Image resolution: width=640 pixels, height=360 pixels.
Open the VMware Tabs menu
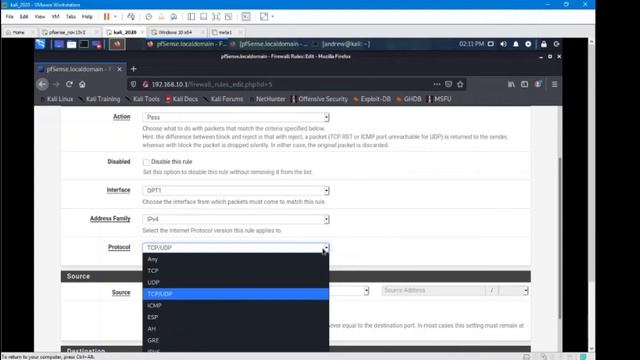71,17
